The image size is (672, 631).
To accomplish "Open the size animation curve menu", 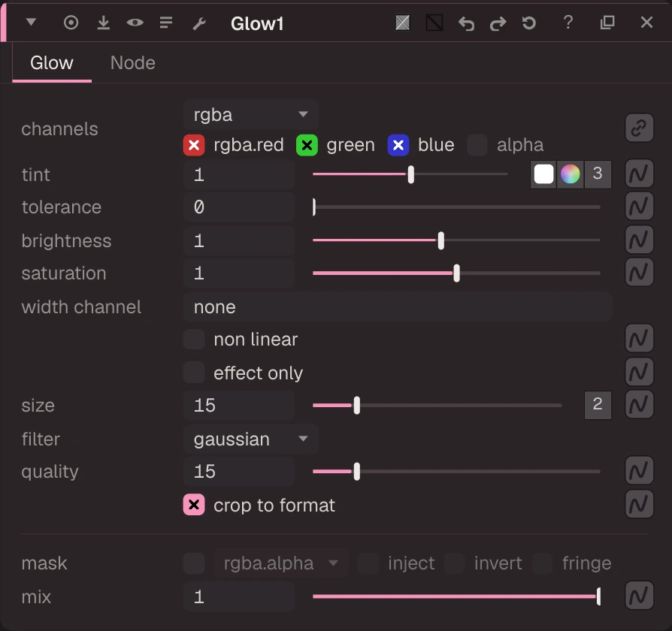I will click(x=639, y=404).
